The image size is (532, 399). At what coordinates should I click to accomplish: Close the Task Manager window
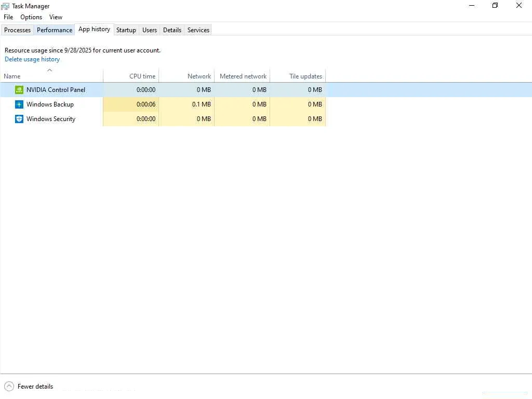pyautogui.click(x=519, y=5)
